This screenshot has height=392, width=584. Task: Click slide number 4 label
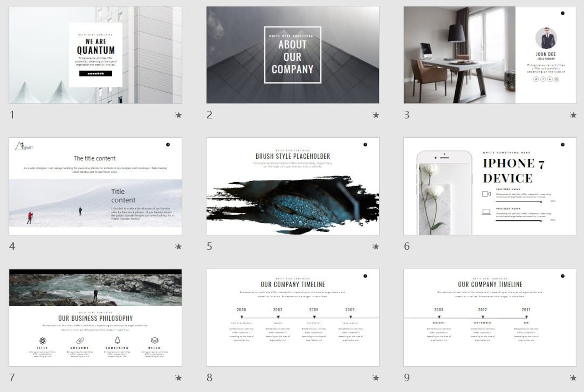click(12, 246)
